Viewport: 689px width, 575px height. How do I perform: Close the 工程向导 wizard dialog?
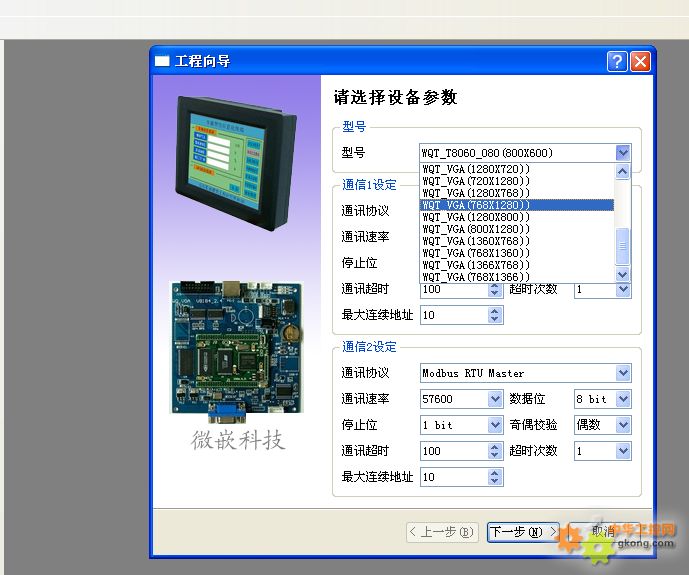640,61
